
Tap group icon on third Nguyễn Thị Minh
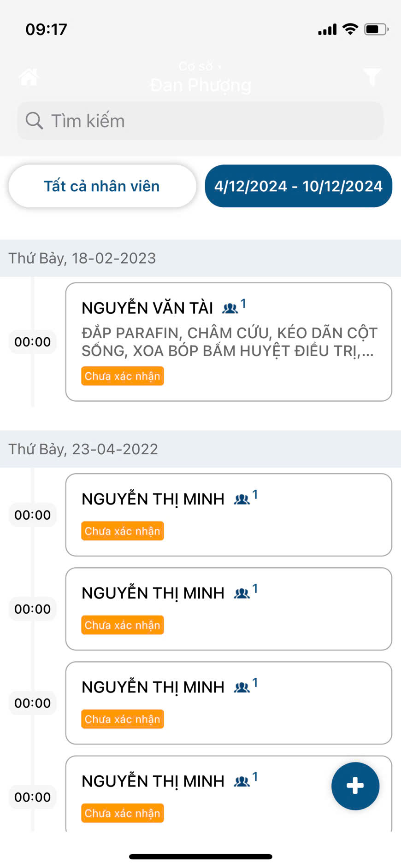click(242, 687)
